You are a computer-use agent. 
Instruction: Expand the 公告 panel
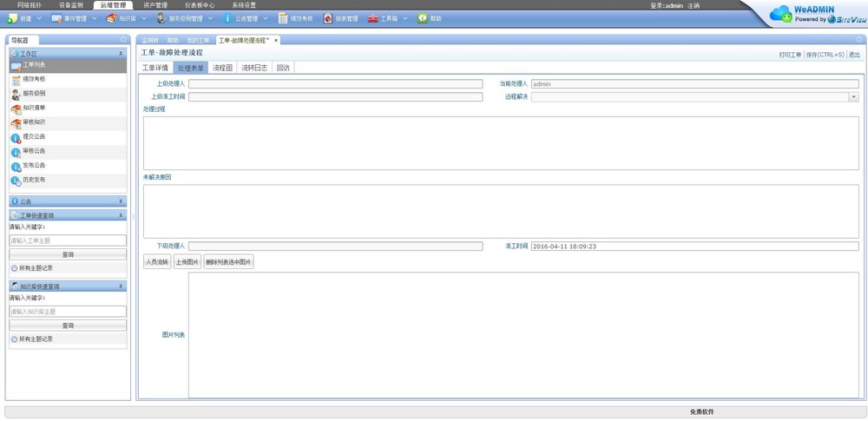click(x=121, y=201)
